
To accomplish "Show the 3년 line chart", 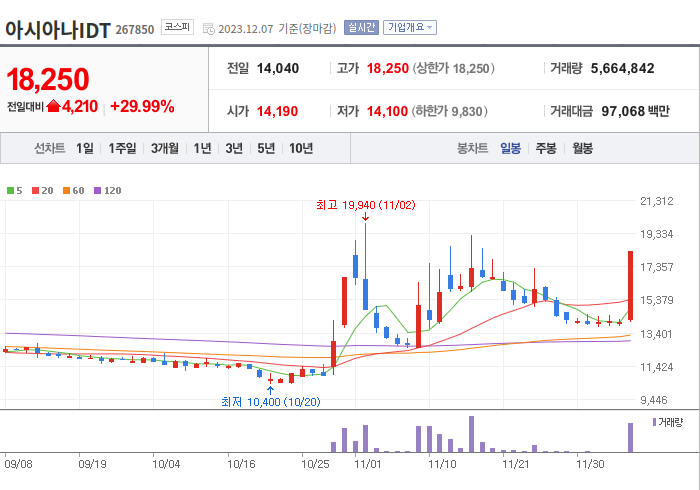I will pos(234,148).
